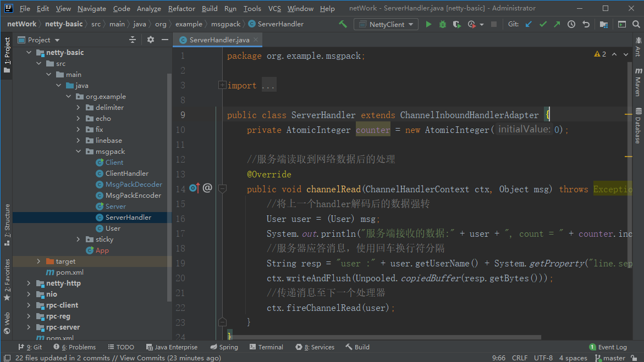Open the 9: Git tool window
Viewport: 644px width, 362px height.
tap(30, 347)
